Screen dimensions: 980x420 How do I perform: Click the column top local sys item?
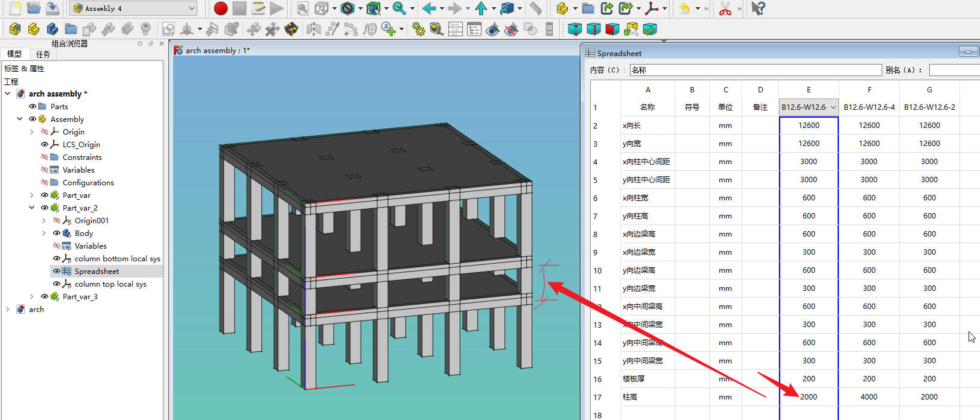110,284
